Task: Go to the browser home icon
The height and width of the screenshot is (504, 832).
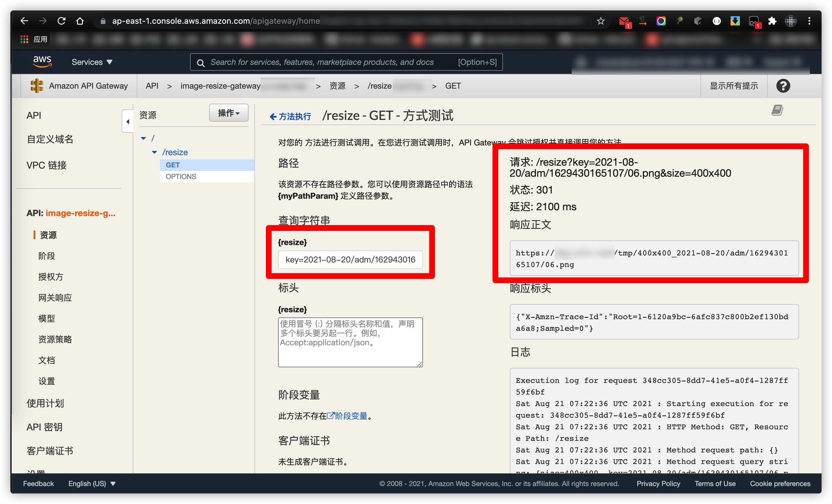Action: tap(80, 21)
